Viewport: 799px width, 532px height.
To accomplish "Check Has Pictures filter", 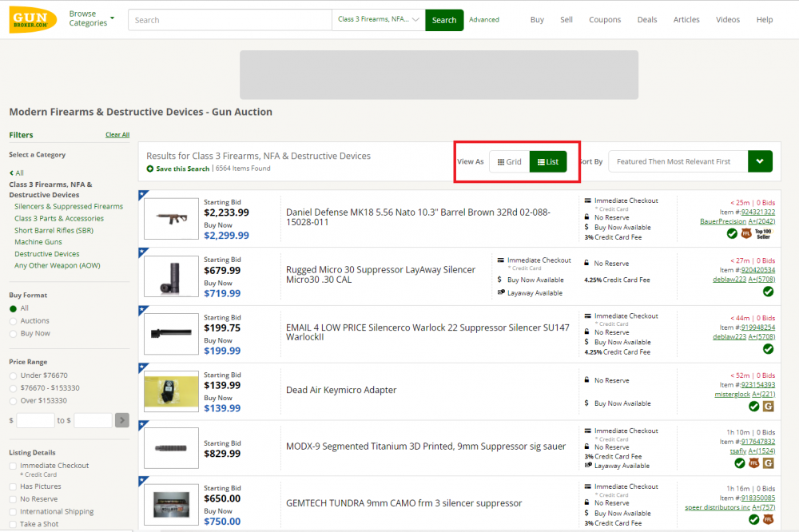I will (13, 486).
